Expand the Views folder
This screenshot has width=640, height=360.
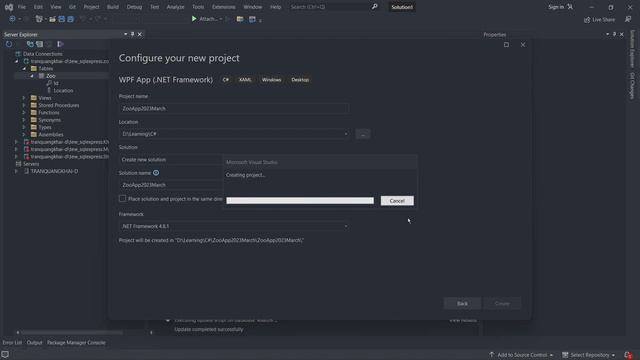[x=24, y=98]
